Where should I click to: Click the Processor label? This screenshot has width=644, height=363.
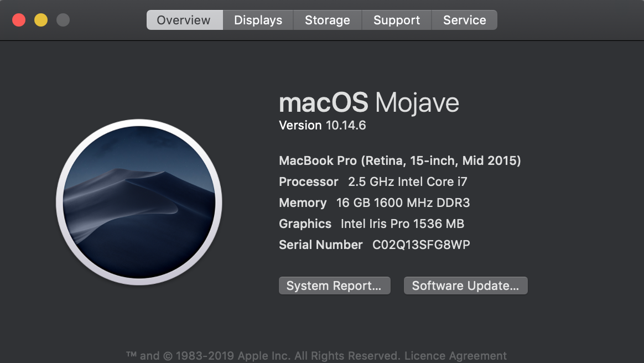(309, 181)
